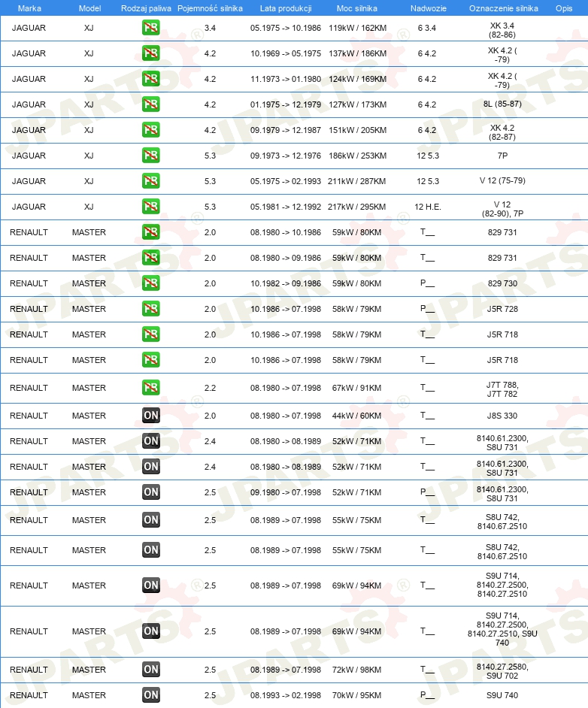
Task: Click production dates 01.1975 -> 12.1979
Action: point(286,104)
